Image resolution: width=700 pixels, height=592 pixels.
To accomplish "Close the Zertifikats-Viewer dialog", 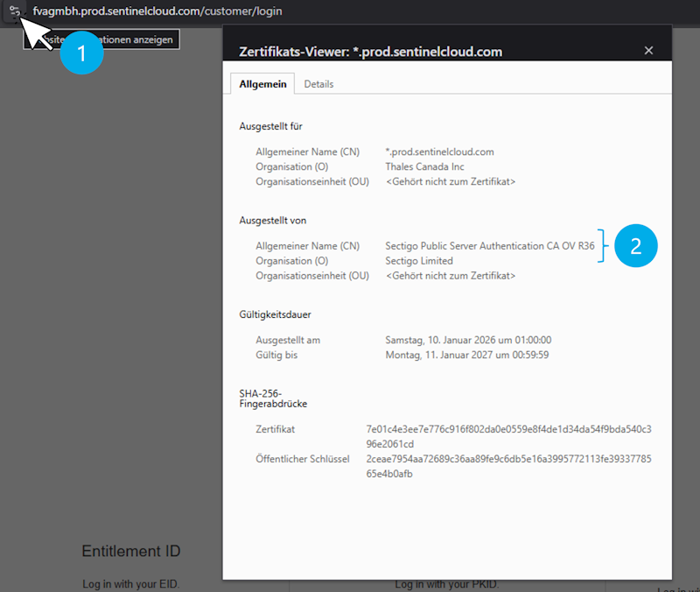I will tap(648, 51).
